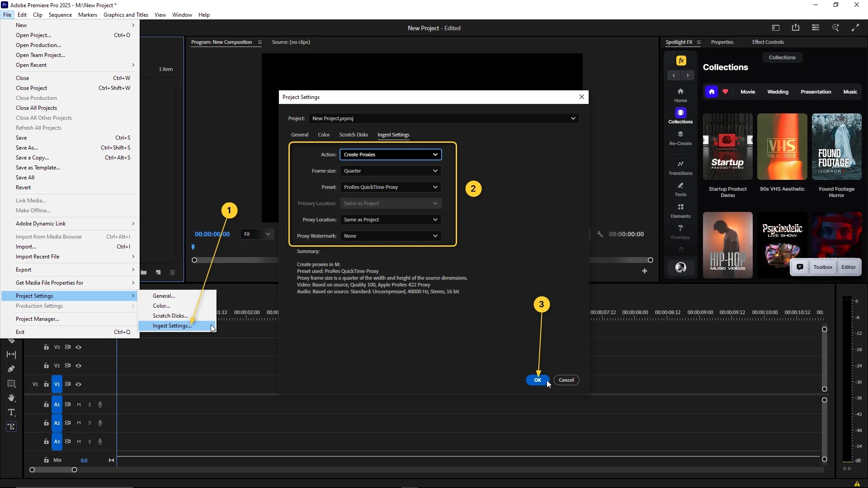The width and height of the screenshot is (868, 488).
Task: Toggle V1 track output eye
Action: click(x=78, y=385)
